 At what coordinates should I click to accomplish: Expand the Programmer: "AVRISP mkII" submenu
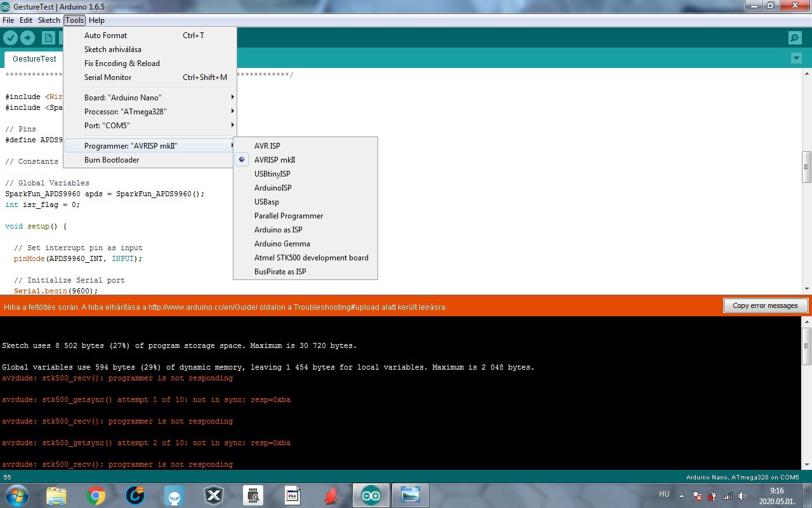coord(150,146)
